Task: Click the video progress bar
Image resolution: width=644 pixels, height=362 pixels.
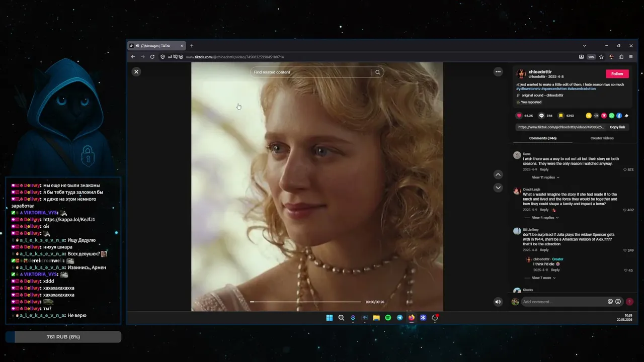Action: [x=306, y=302]
